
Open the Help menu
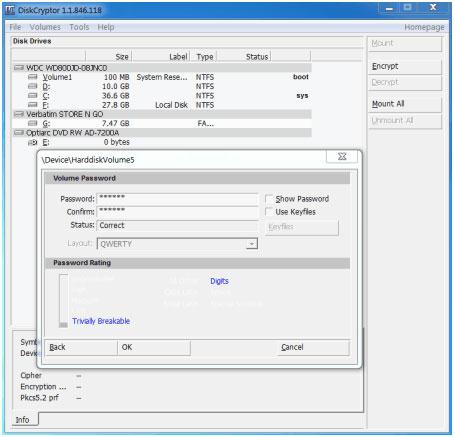point(106,27)
